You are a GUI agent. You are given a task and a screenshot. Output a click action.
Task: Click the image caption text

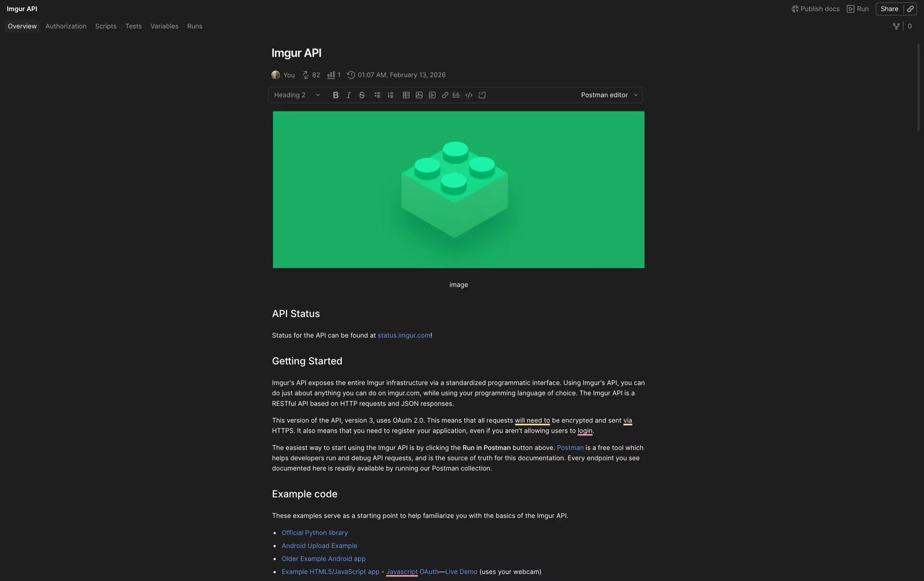click(459, 285)
